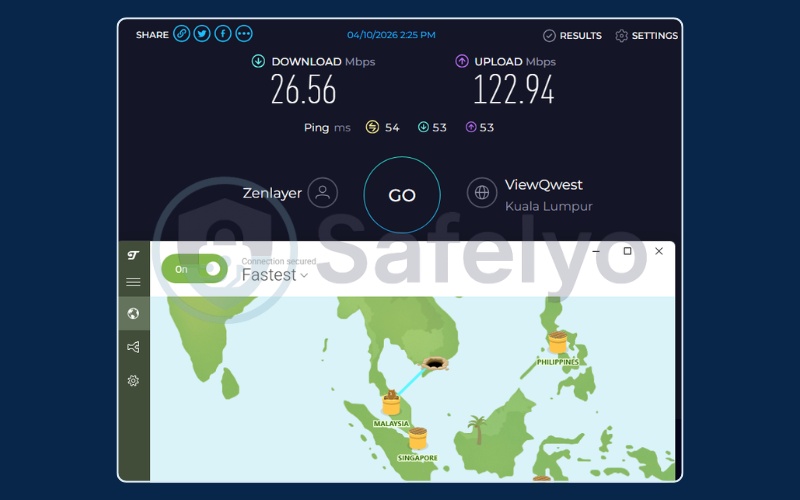Click the download latency icon
800x500 pixels.
pyautogui.click(x=423, y=127)
